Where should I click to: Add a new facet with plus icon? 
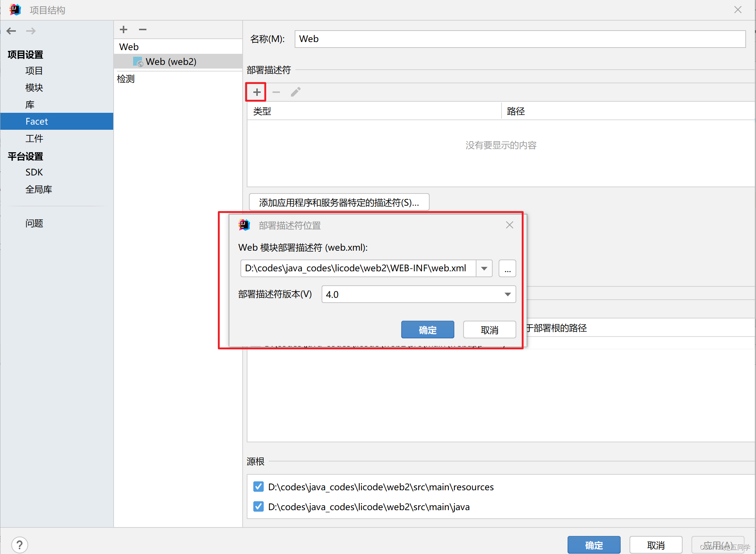point(124,29)
